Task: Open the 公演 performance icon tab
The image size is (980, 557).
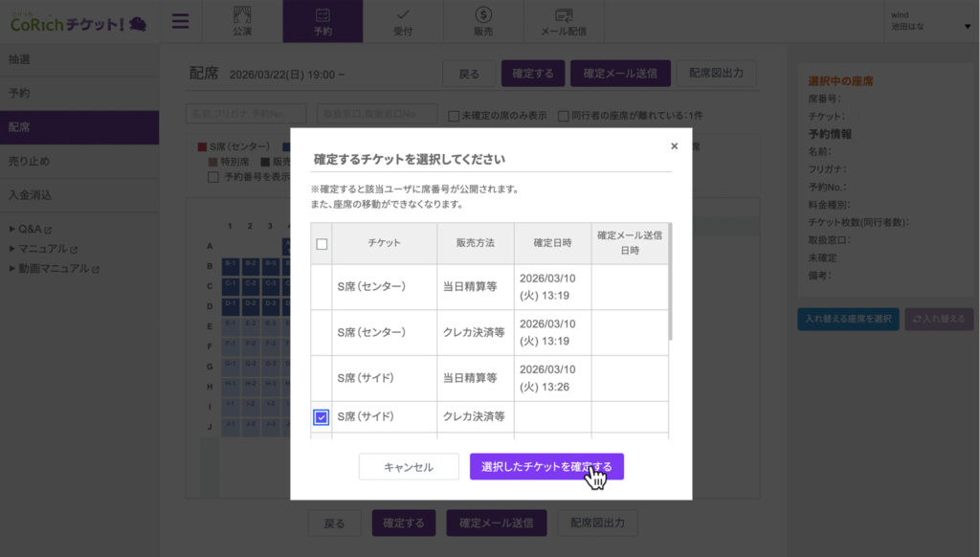Action: point(242,21)
